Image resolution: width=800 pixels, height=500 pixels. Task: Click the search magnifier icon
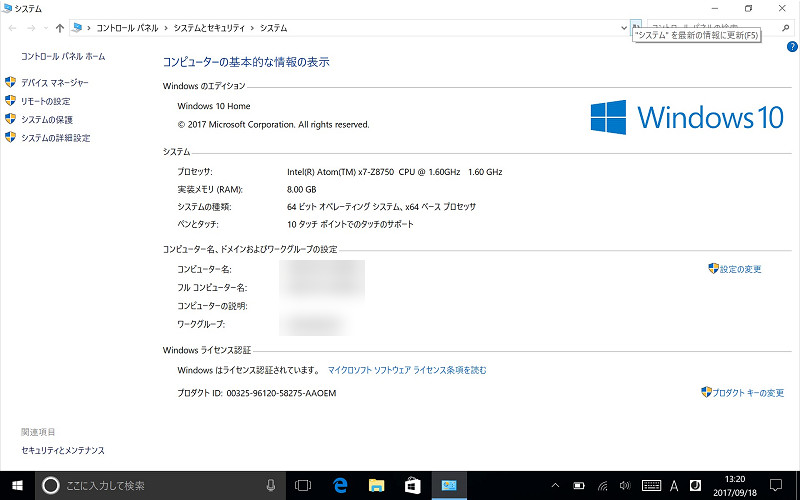(786, 28)
